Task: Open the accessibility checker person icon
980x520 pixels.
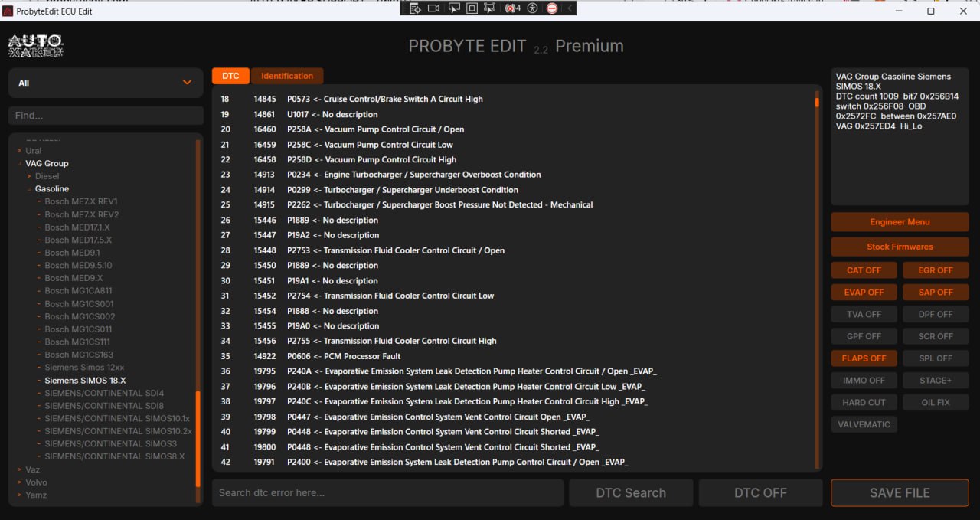Action: click(x=533, y=8)
